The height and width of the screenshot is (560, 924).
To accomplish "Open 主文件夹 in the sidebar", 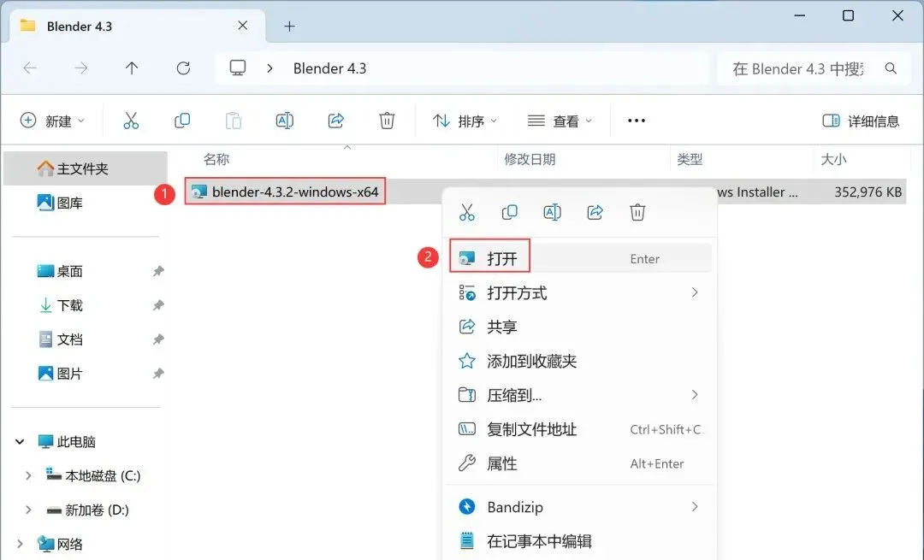I will coord(85,169).
